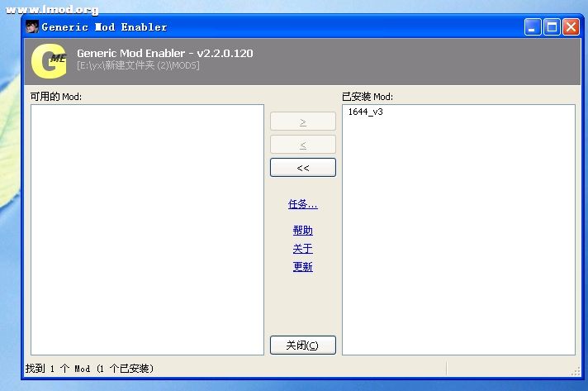
Task: Close window with red X button
Action: [x=571, y=27]
